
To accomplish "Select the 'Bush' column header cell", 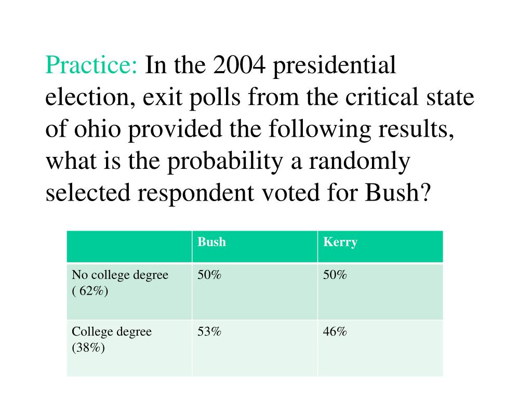I will click(255, 247).
